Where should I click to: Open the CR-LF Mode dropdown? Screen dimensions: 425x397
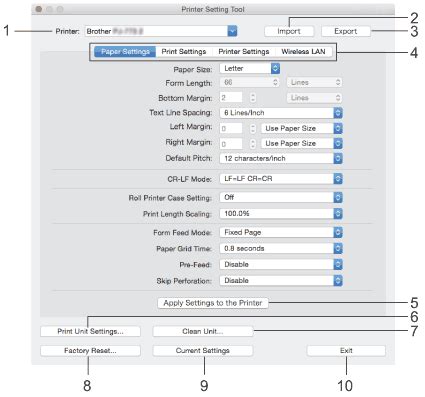[x=281, y=179]
